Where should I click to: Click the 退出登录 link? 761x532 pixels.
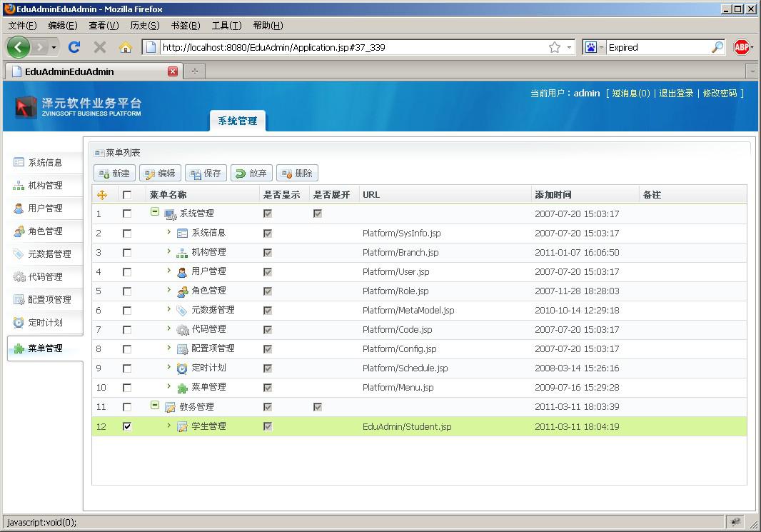[675, 93]
